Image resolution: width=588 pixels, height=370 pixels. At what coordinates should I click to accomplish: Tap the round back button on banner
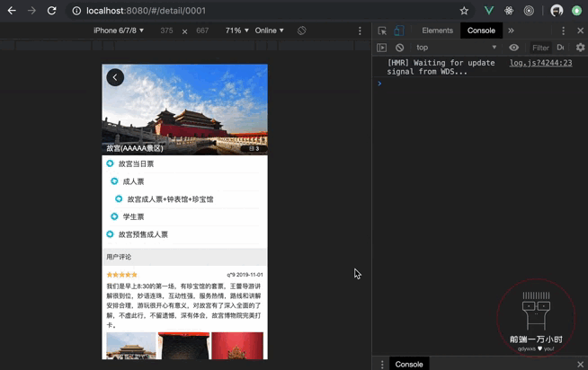tap(115, 77)
